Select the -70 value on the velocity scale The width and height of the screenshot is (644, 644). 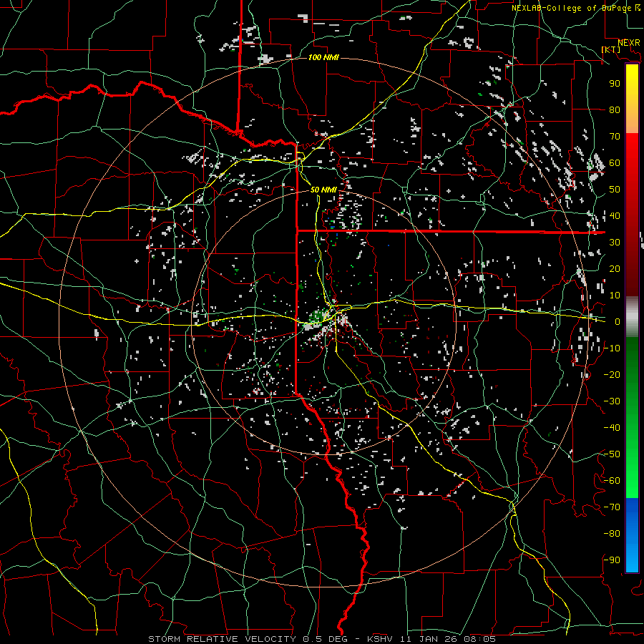coord(612,507)
